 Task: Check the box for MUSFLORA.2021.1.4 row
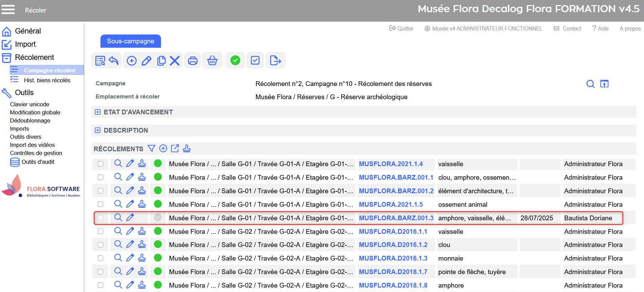click(100, 164)
